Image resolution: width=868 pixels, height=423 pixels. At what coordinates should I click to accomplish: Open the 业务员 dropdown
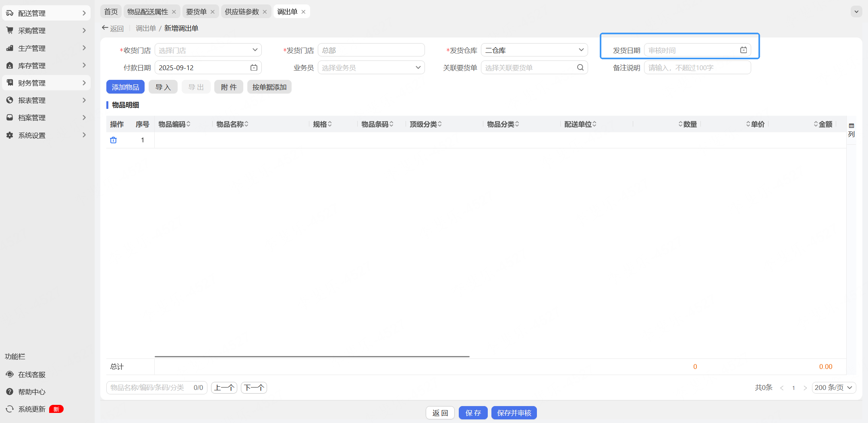click(x=371, y=67)
